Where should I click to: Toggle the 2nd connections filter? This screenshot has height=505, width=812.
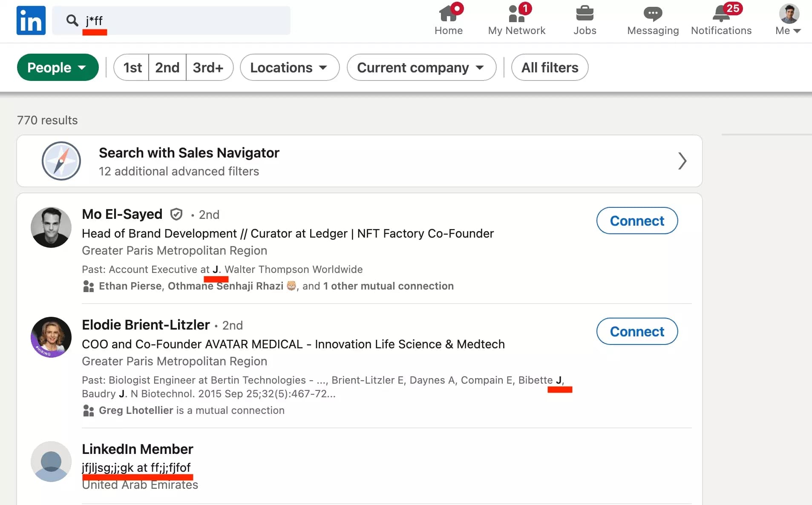click(167, 67)
